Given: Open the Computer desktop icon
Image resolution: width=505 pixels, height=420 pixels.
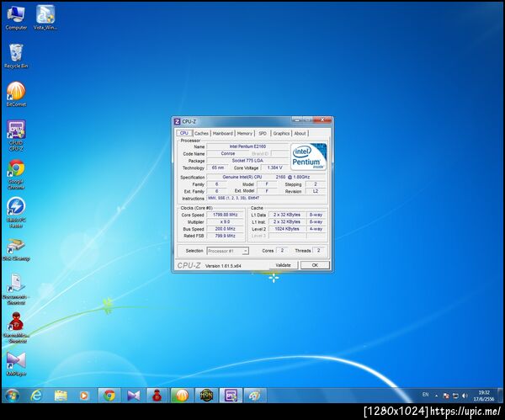Looking at the screenshot, I should (16, 18).
